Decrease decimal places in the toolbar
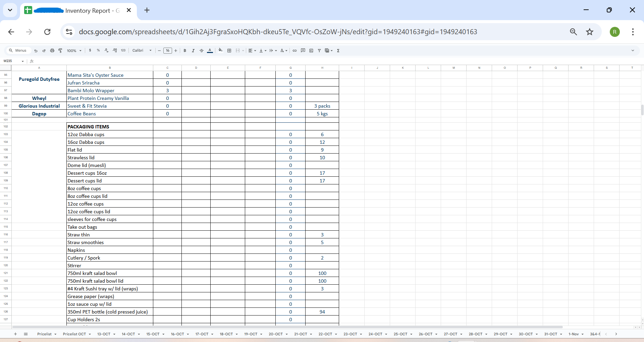 tap(107, 51)
